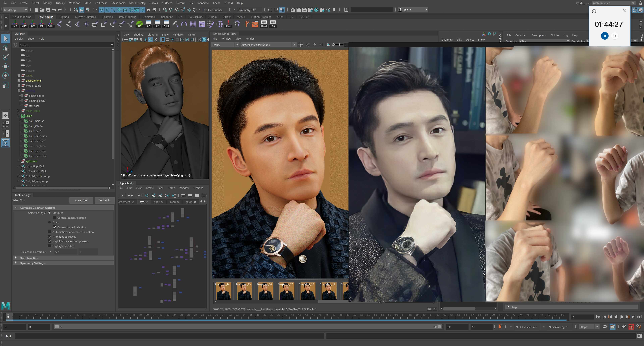Click the Undo arrow icon

(x=54, y=10)
